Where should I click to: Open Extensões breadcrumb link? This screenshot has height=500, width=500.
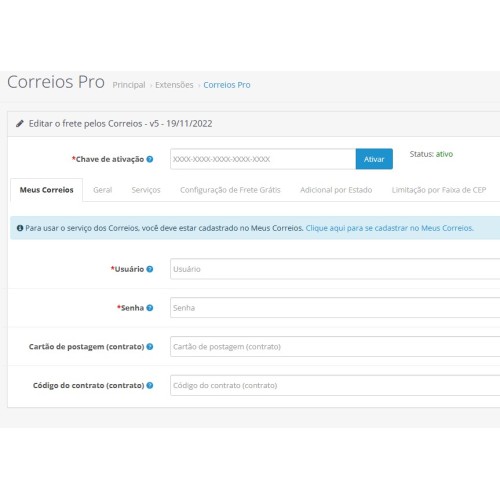174,85
